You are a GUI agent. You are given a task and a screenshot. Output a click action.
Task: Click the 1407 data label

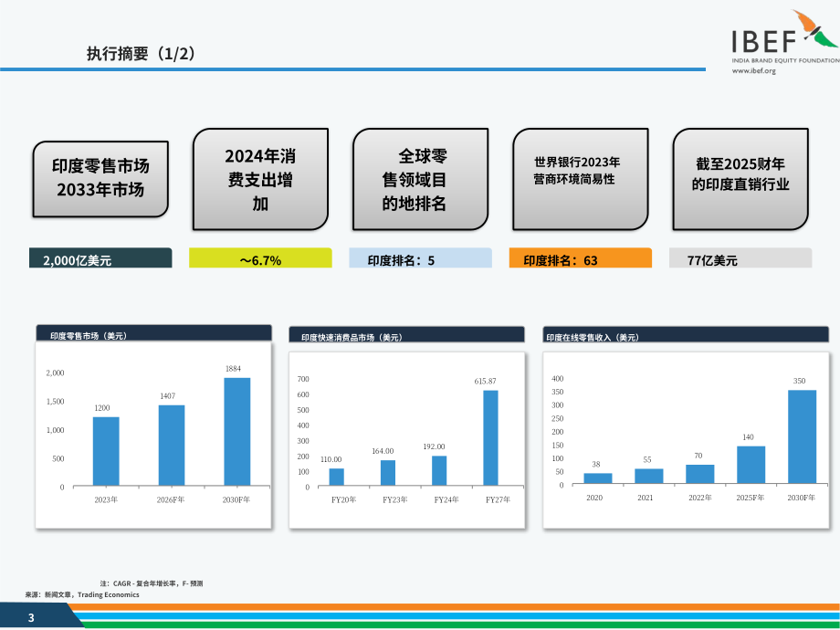coord(168,396)
